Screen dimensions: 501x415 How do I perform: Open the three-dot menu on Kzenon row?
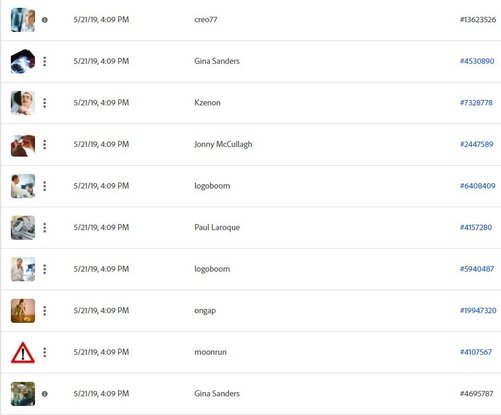(x=45, y=103)
